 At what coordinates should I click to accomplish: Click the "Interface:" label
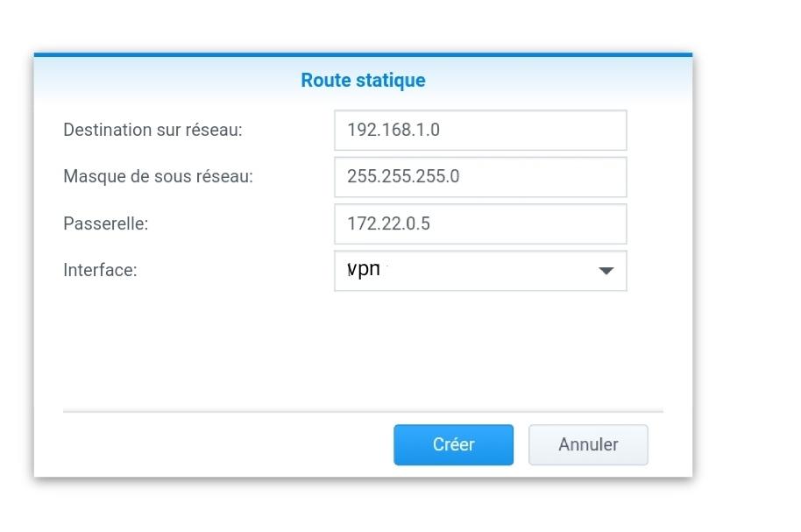[x=100, y=270]
